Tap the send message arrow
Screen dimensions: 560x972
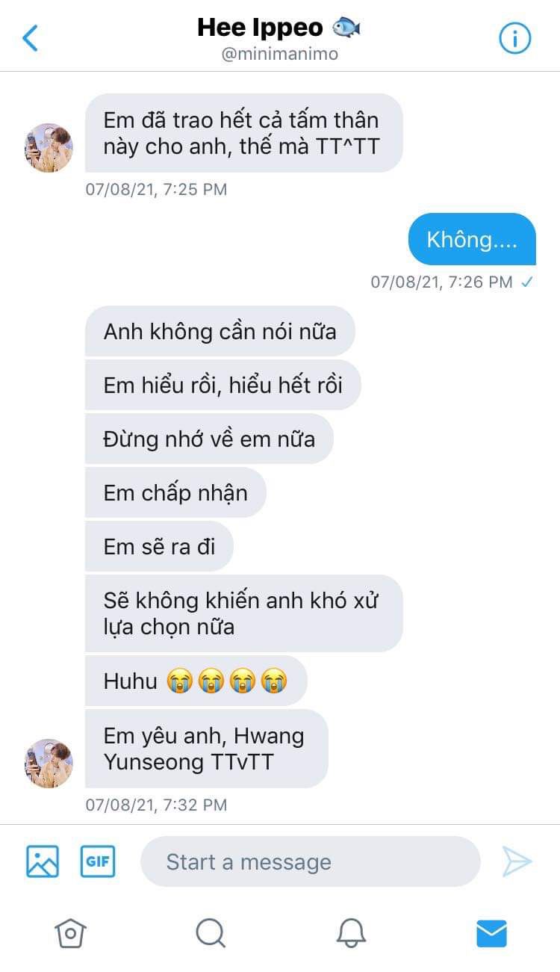[x=516, y=861]
